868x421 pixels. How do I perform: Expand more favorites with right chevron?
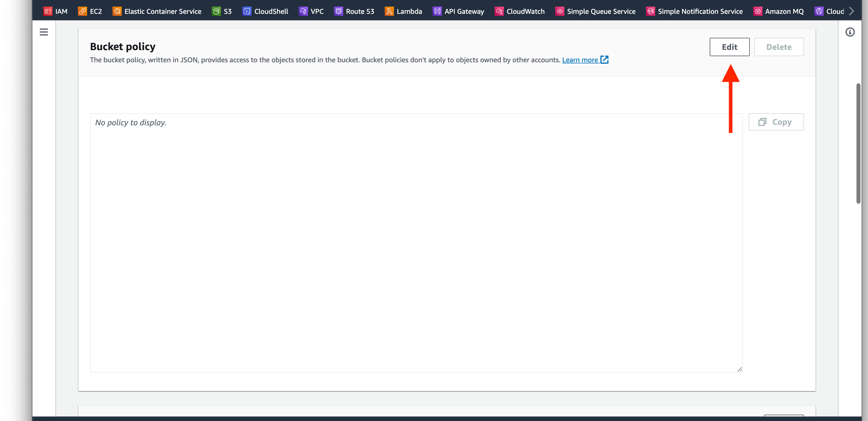(x=852, y=11)
